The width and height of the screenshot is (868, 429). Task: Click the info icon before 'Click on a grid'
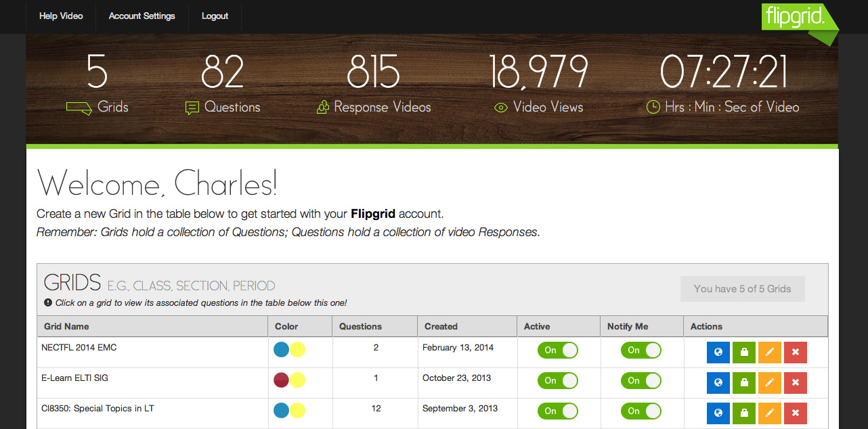point(48,302)
